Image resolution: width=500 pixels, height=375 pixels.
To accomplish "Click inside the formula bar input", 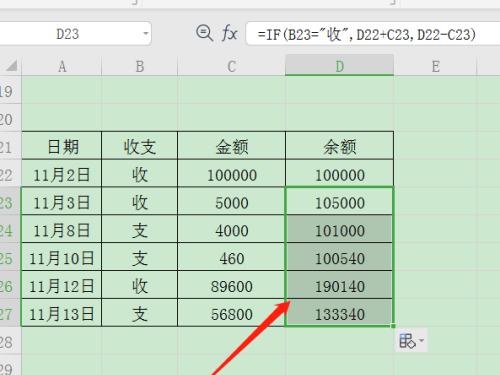I will click(x=373, y=34).
